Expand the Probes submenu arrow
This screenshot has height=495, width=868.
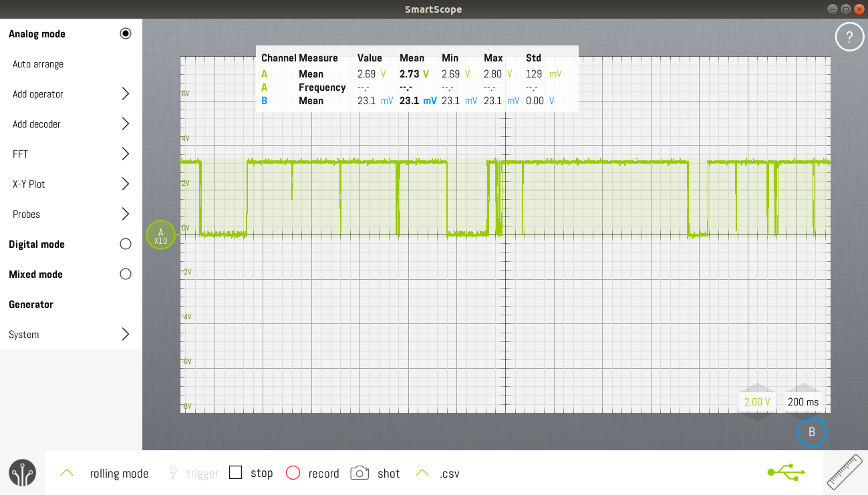coord(126,214)
